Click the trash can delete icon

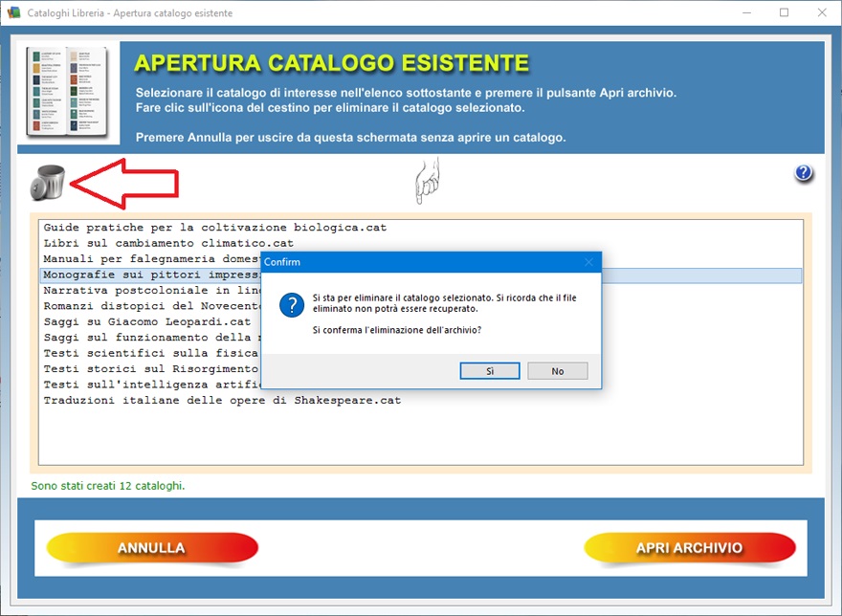pos(48,183)
